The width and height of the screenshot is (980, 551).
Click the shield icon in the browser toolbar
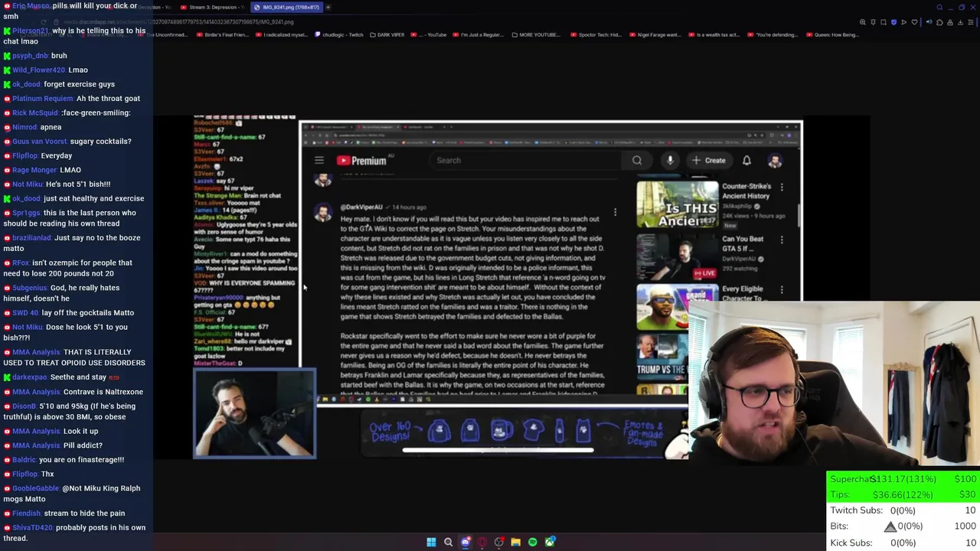tap(893, 22)
